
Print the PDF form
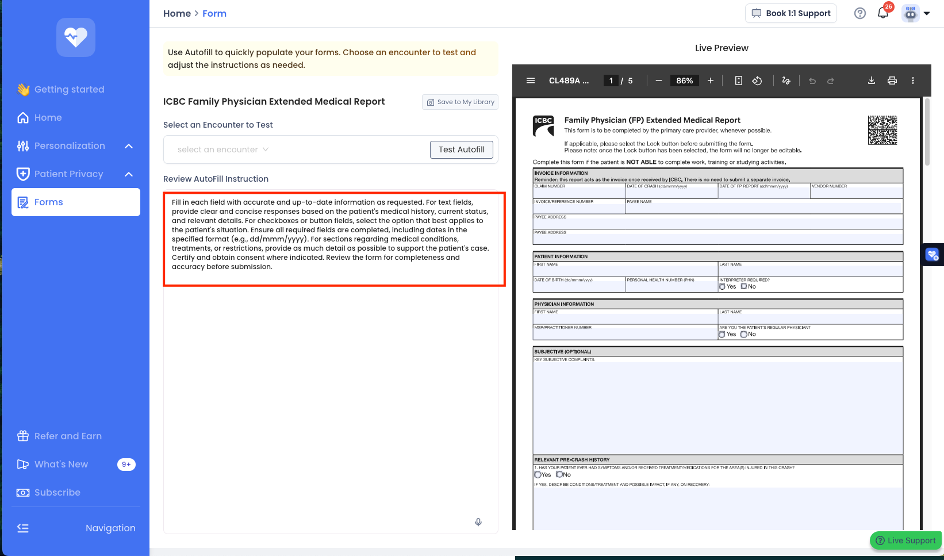[x=892, y=80]
